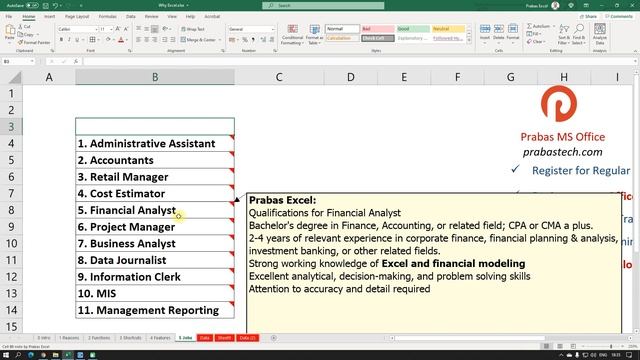The width and height of the screenshot is (640, 360).
Task: Open the Clear eraser dropdown
Action: tap(536, 42)
